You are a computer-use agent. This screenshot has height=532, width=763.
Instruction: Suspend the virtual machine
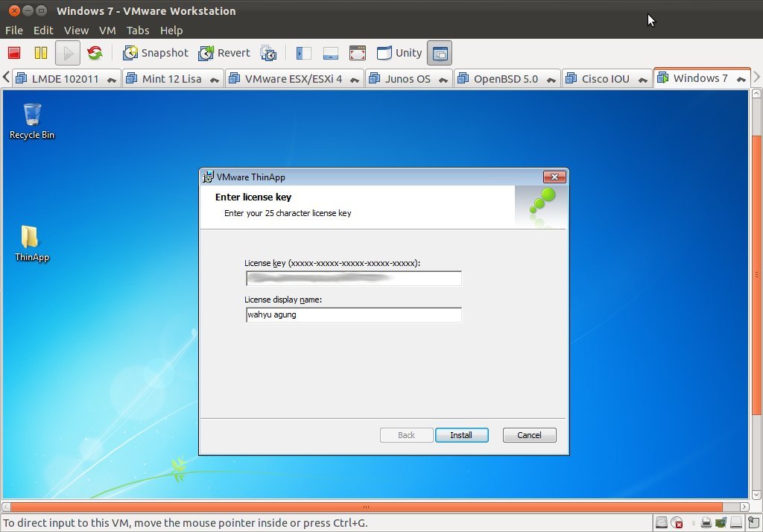(40, 52)
